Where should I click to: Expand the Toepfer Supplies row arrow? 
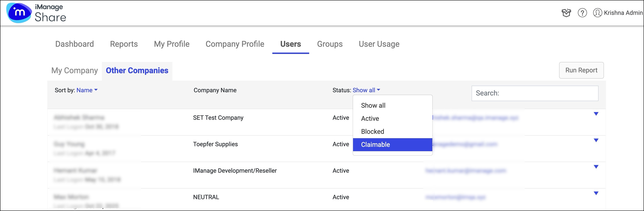596,140
